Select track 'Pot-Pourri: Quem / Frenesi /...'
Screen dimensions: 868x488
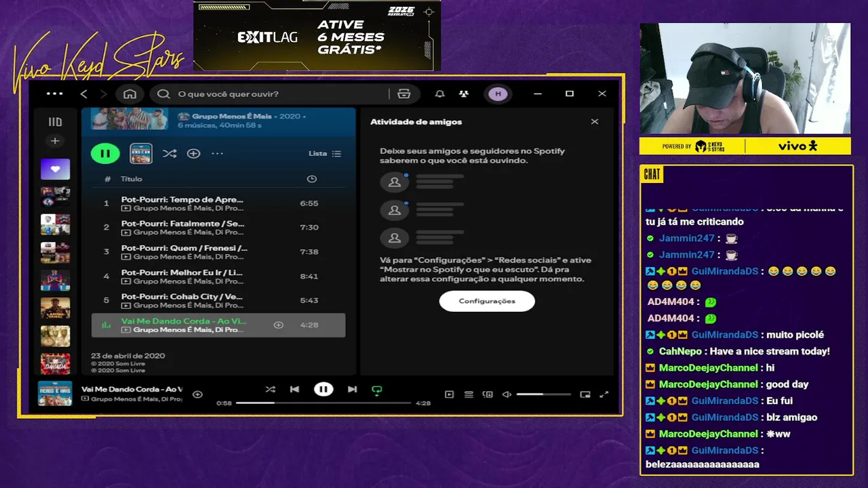(x=218, y=251)
